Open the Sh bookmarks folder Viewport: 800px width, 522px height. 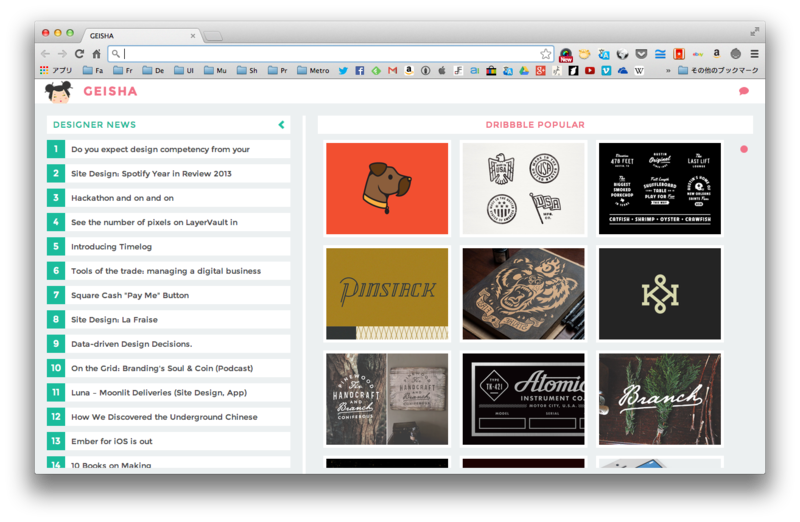(247, 70)
